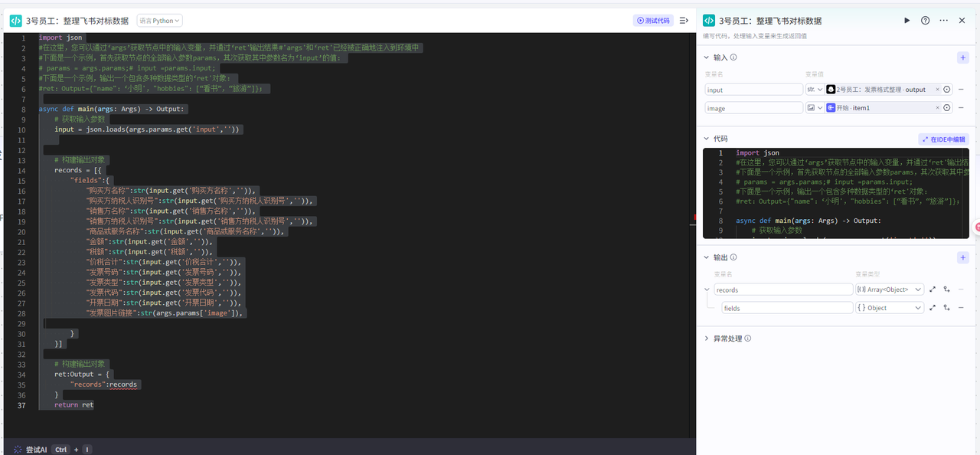Click 在IDE中编辑 button
The image size is (980, 455).
(x=943, y=139)
